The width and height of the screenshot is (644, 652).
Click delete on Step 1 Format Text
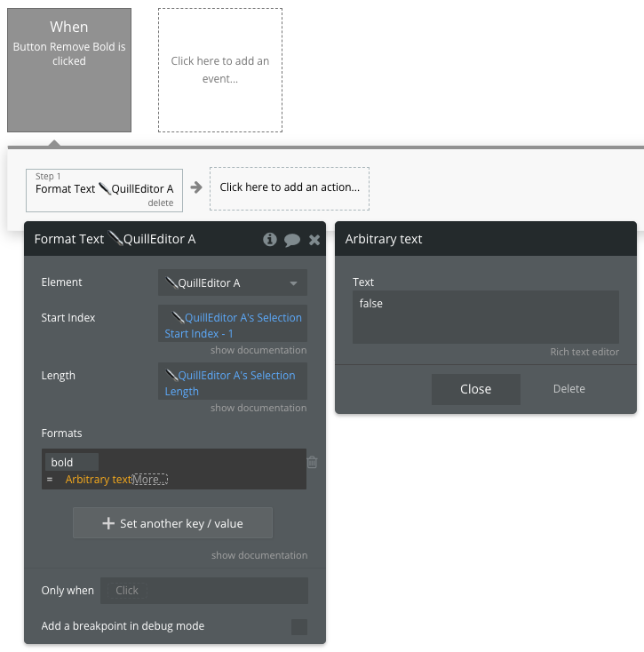point(160,203)
